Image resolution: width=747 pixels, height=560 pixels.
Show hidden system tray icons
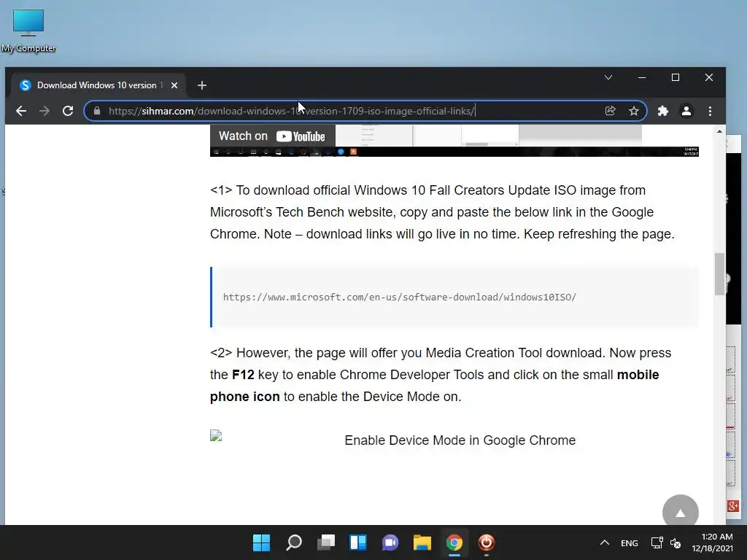click(605, 542)
